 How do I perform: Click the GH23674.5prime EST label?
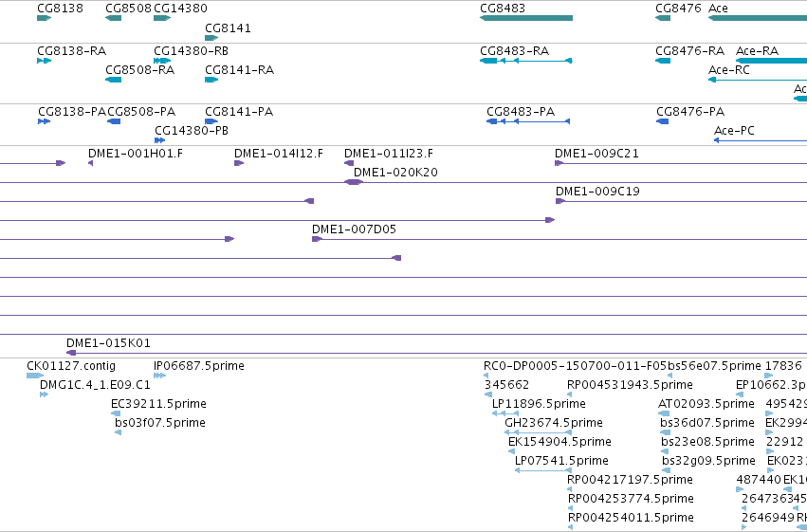click(554, 423)
